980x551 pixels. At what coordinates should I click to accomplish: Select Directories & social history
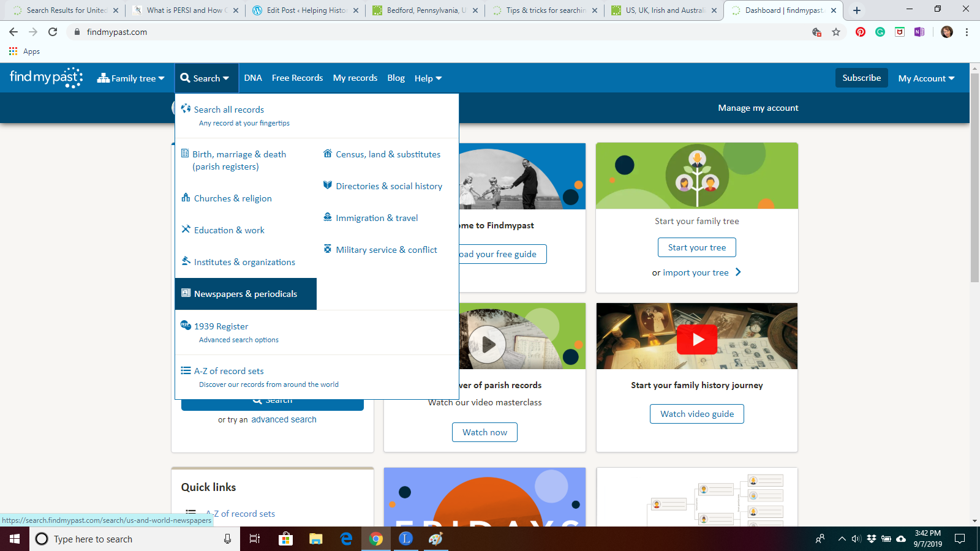388,186
